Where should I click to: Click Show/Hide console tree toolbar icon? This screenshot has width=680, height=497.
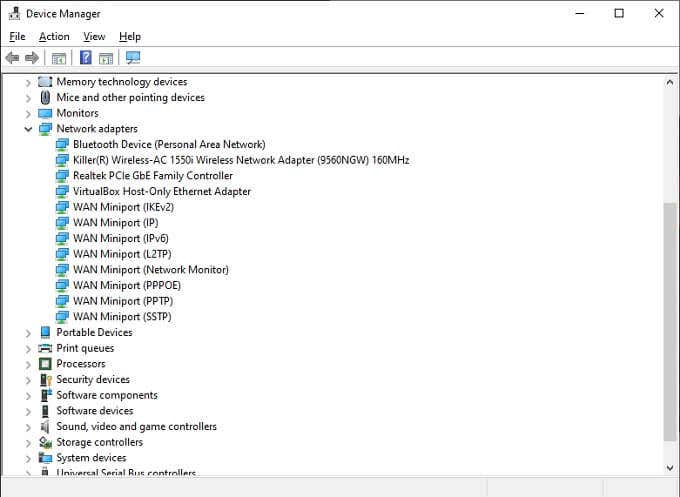59,58
